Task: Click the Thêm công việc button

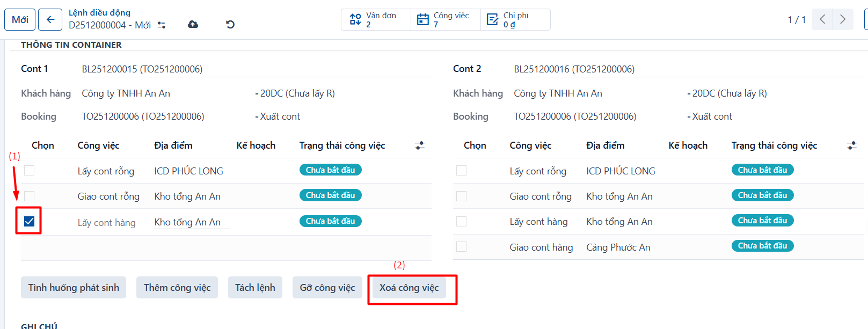Action: [177, 288]
